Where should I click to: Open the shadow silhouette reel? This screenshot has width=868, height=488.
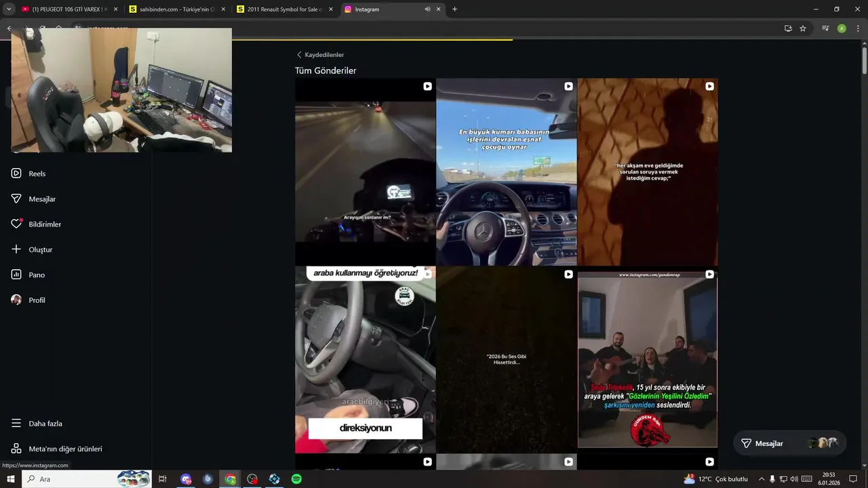[x=648, y=171]
